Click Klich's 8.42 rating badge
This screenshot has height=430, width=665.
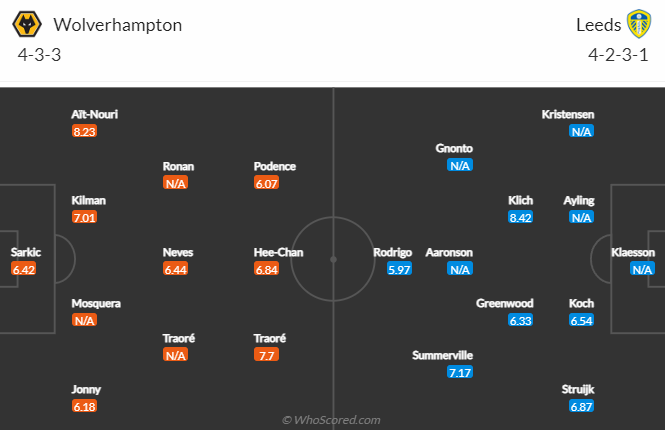click(x=520, y=217)
